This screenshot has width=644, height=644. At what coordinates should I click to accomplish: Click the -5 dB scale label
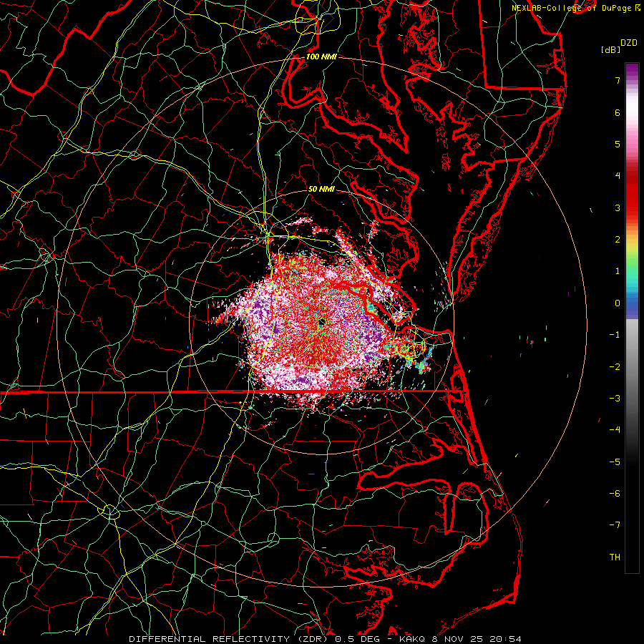click(x=615, y=462)
